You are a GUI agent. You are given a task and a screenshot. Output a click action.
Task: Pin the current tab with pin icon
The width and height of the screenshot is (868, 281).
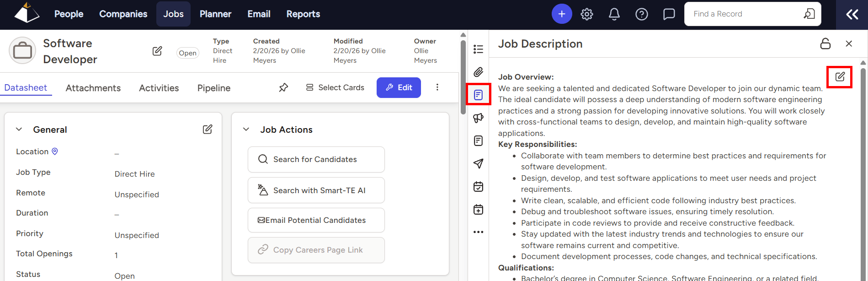click(x=283, y=87)
